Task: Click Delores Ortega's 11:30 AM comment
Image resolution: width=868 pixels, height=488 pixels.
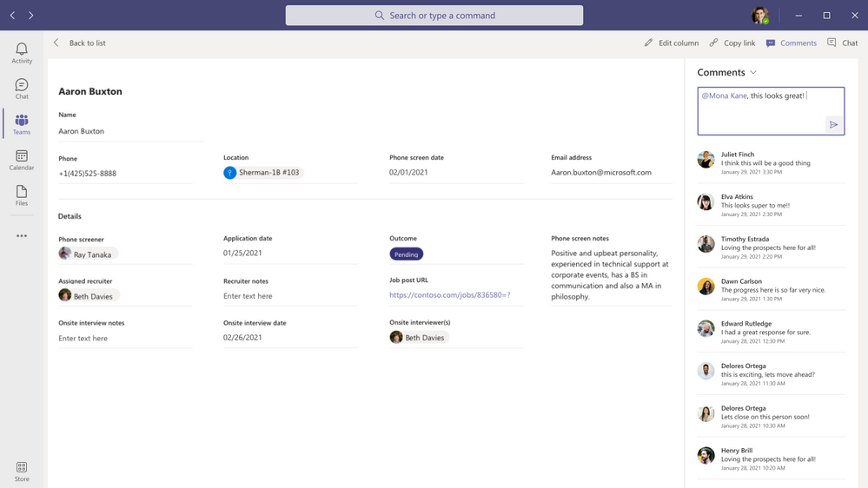Action: (771, 374)
